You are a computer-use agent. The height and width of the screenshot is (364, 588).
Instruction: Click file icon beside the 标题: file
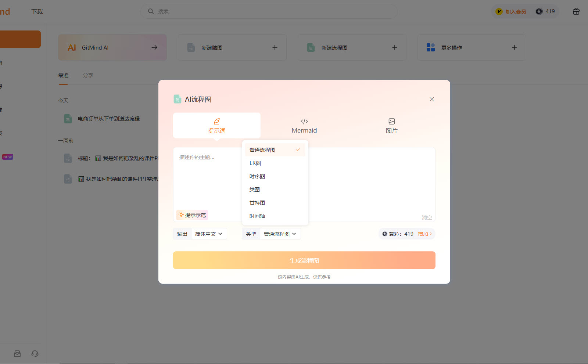pyautogui.click(x=68, y=158)
